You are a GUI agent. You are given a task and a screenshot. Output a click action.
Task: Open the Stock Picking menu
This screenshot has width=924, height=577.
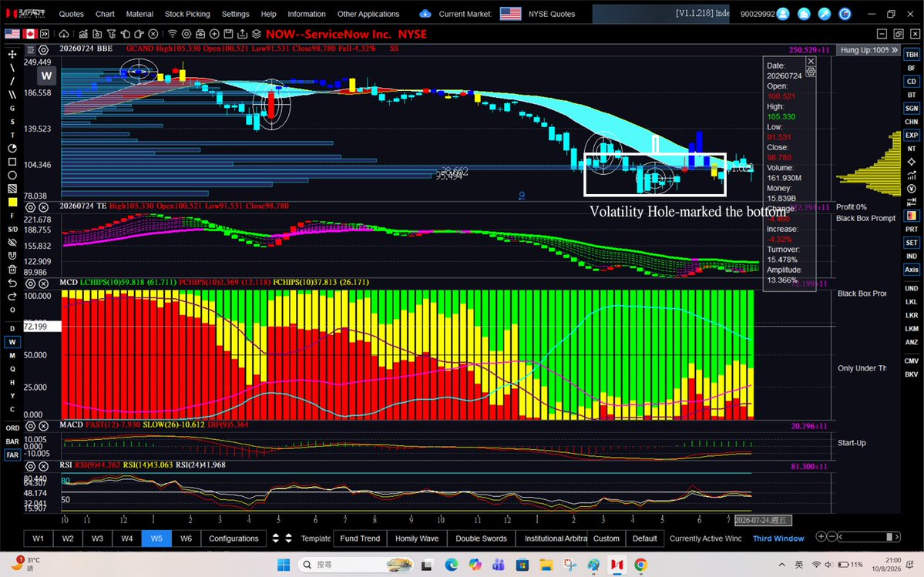coord(186,14)
